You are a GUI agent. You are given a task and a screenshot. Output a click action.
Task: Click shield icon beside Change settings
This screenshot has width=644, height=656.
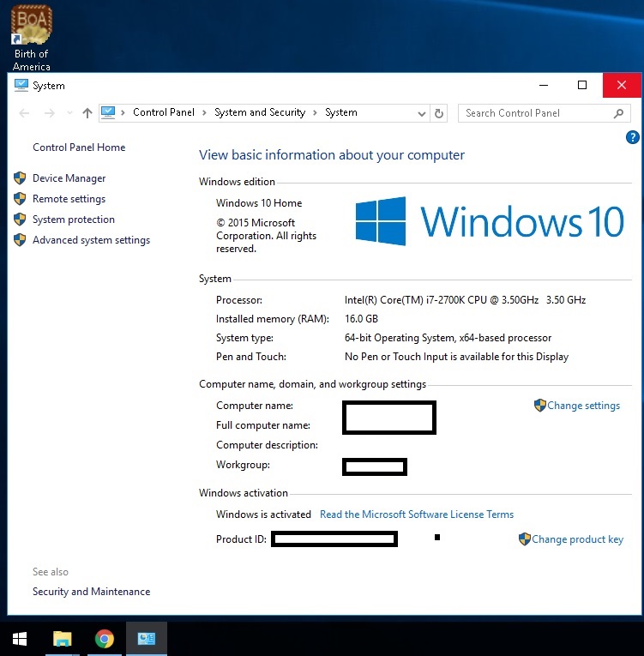[x=539, y=405]
